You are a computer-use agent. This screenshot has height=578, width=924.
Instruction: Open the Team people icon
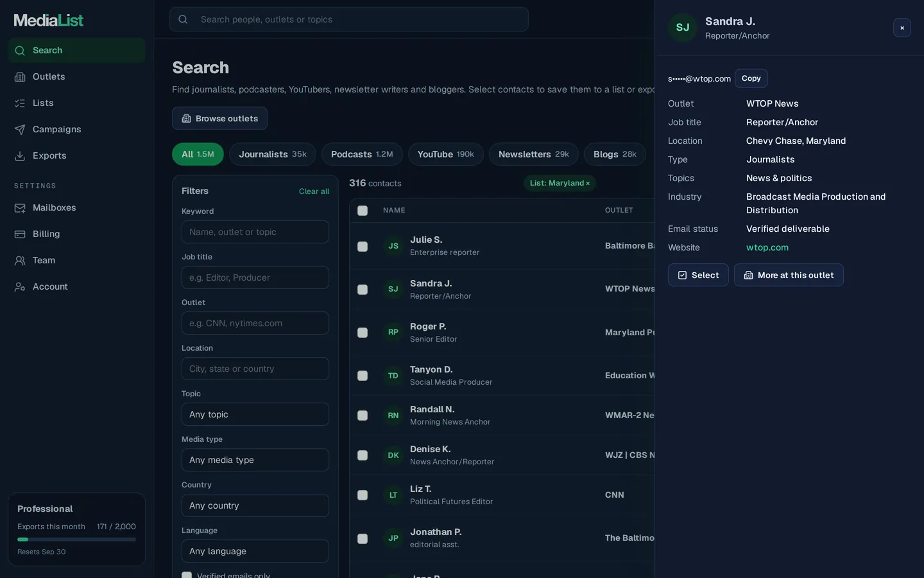pyautogui.click(x=20, y=261)
